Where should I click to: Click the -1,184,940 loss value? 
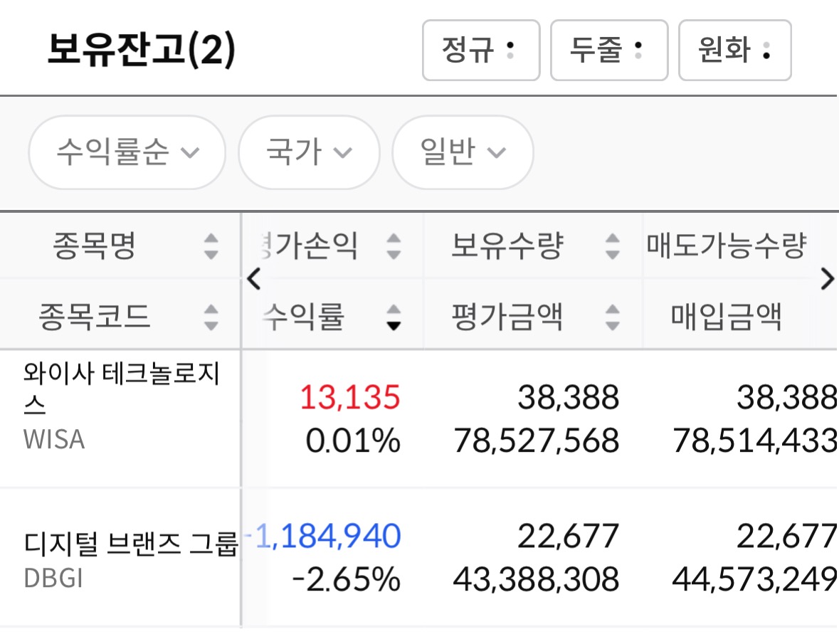point(322,536)
